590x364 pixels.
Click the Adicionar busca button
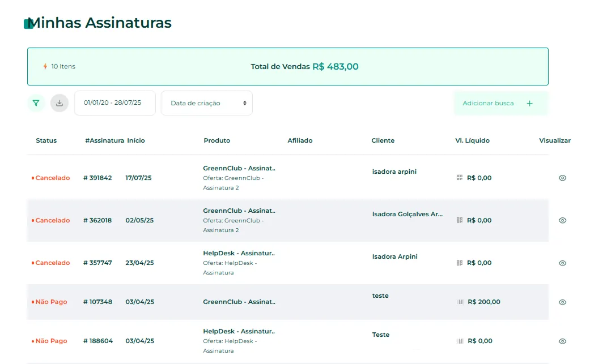(x=501, y=103)
